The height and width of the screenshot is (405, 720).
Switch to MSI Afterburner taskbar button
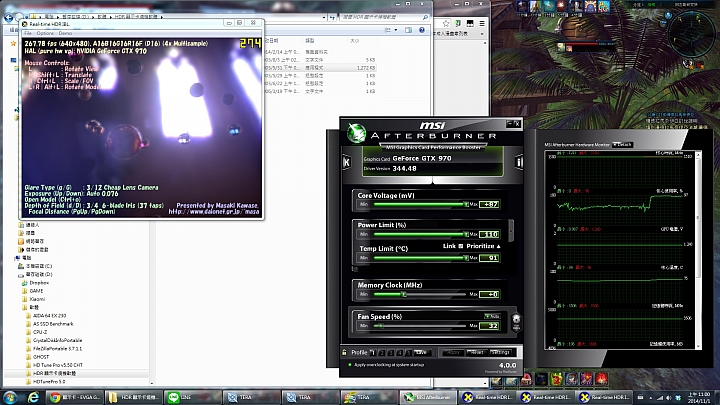coord(428,397)
